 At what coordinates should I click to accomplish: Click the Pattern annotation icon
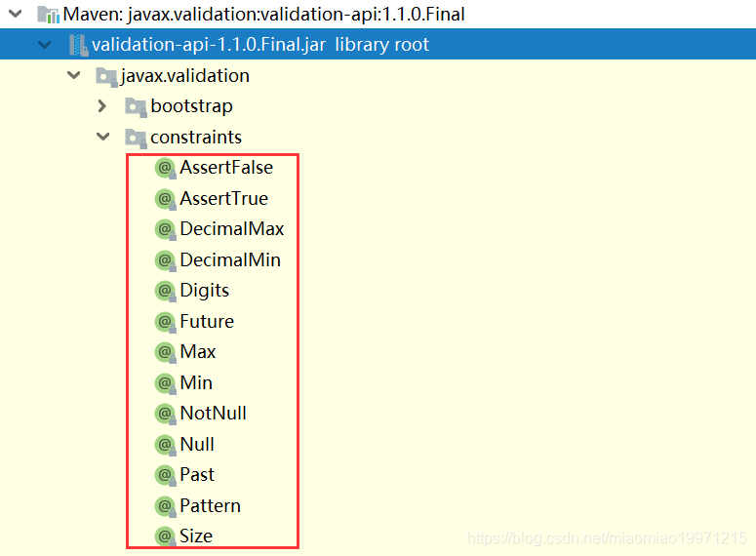coord(166,506)
